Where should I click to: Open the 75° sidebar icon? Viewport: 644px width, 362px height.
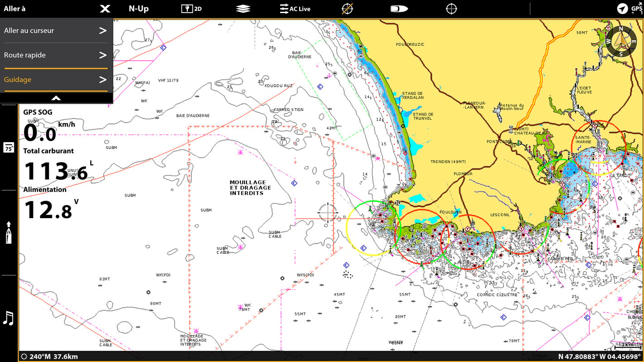[9, 148]
